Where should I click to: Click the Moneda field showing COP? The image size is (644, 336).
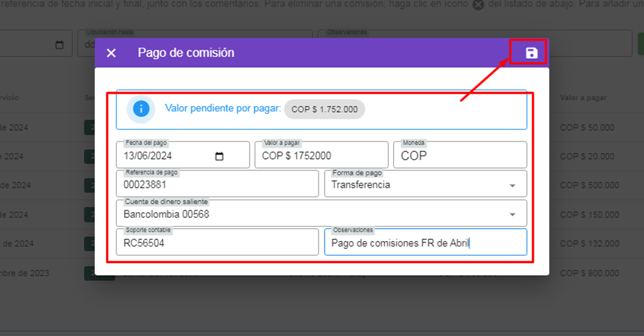pos(459,156)
